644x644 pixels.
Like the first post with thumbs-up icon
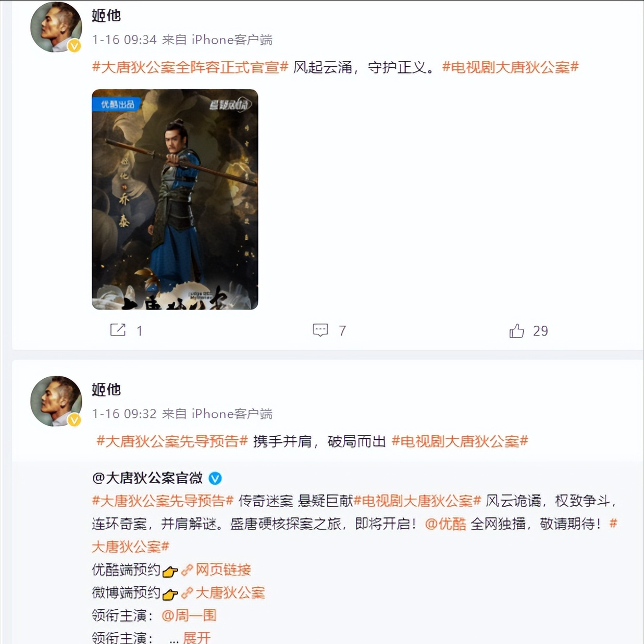(x=516, y=330)
